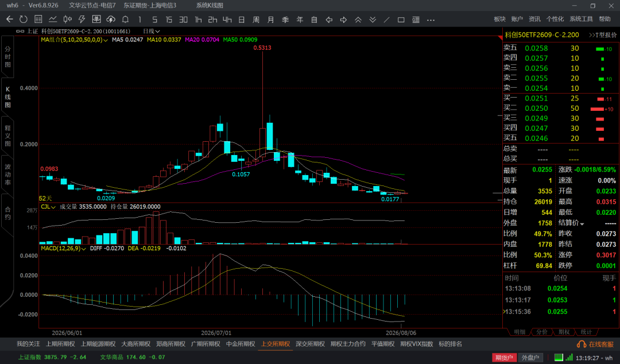
Task: Click the cloud sync icon
Action: click(111, 20)
